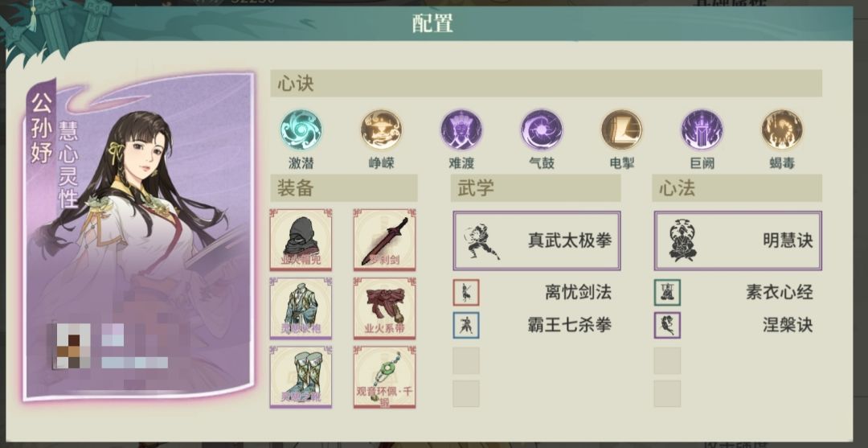
Task: Select the 罗刹剑 sword equipment slot
Action: click(385, 240)
